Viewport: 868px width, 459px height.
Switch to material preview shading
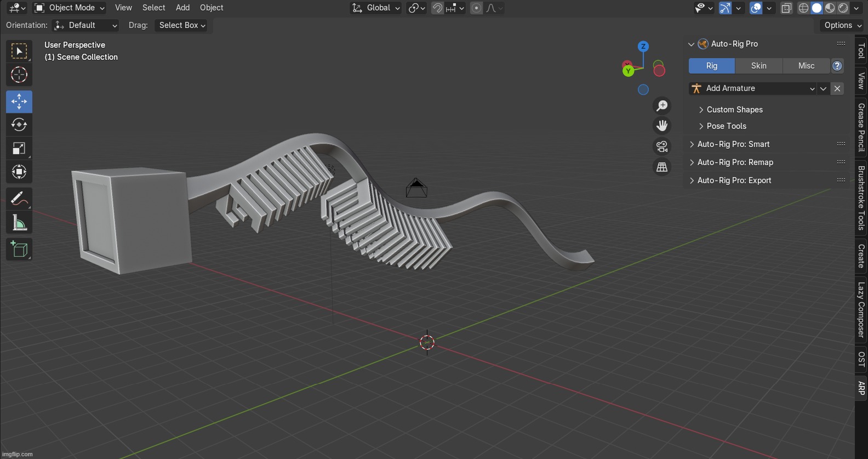[830, 8]
